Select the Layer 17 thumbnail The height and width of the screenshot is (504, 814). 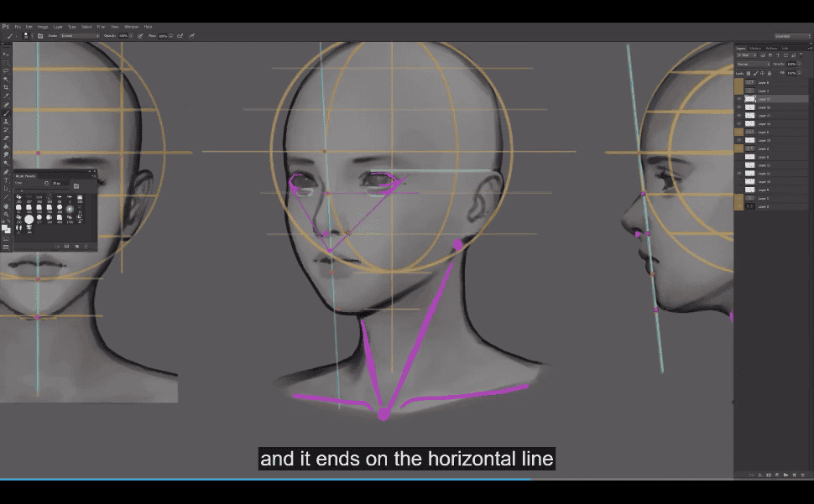click(749, 98)
